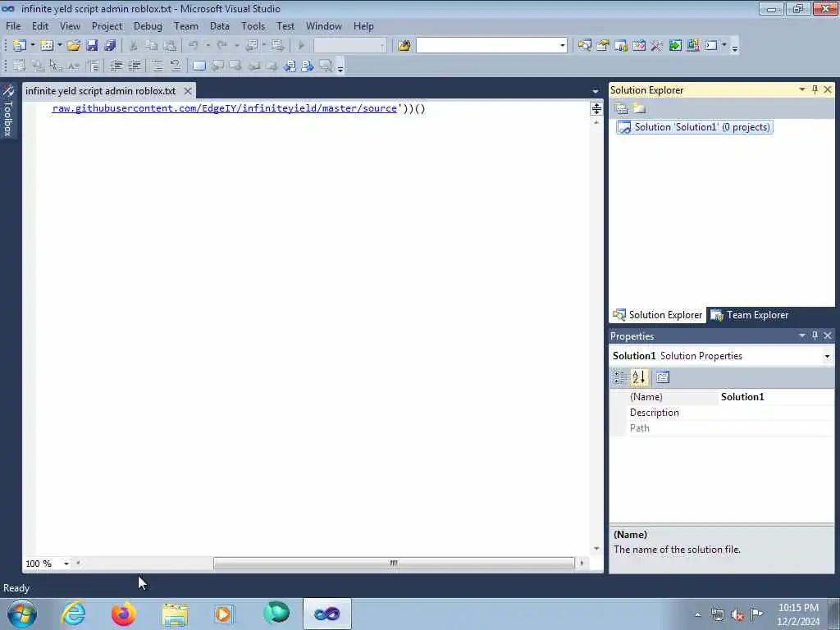Click the Open File folder icon
Screen dimensions: 840x630
(x=73, y=46)
